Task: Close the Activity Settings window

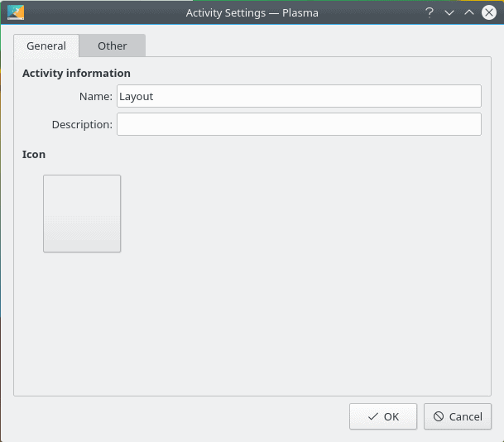Action: (x=489, y=13)
